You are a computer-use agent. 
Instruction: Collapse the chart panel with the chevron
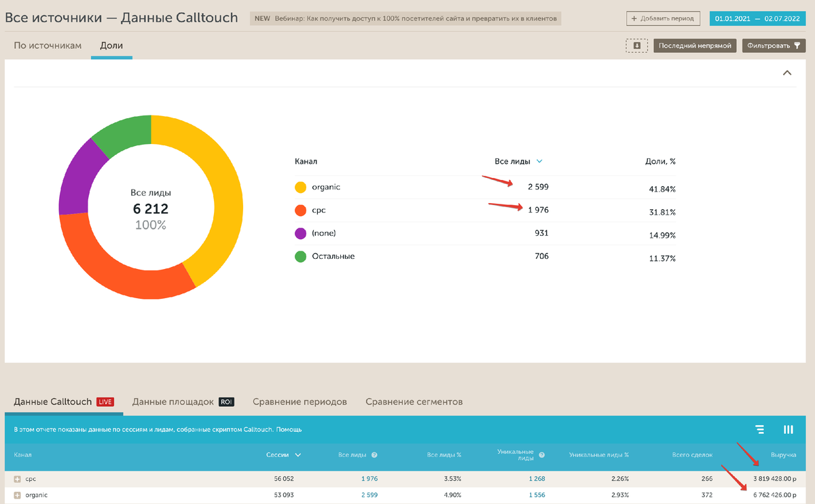(787, 73)
